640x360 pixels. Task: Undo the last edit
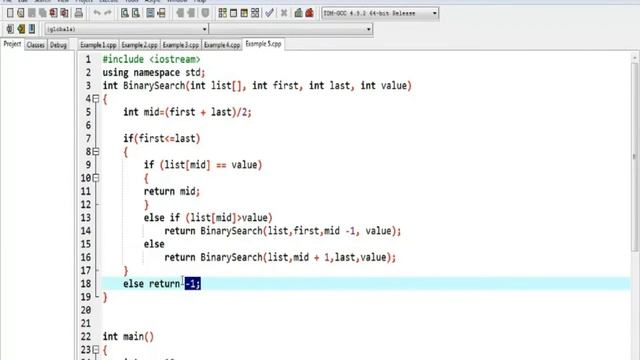(x=97, y=13)
